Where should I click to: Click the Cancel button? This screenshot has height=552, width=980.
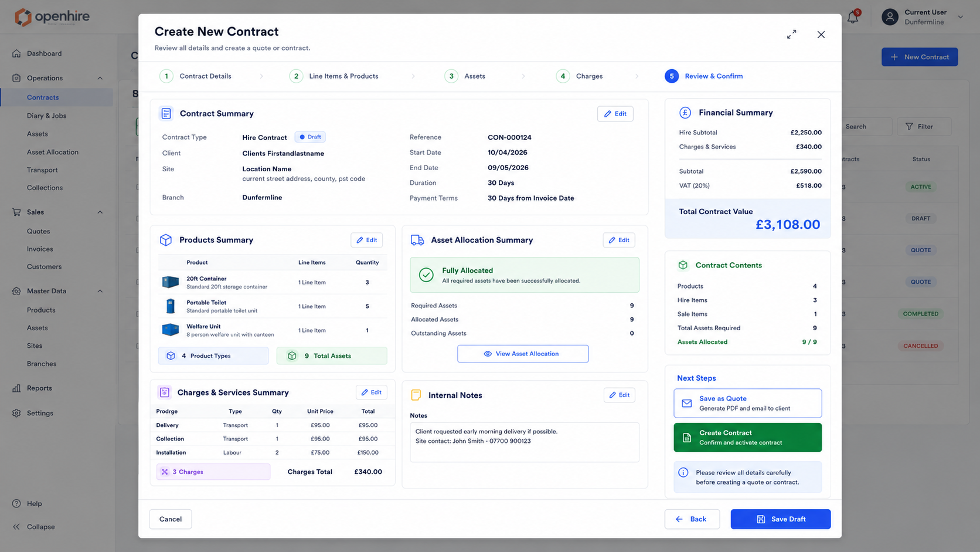(171, 519)
